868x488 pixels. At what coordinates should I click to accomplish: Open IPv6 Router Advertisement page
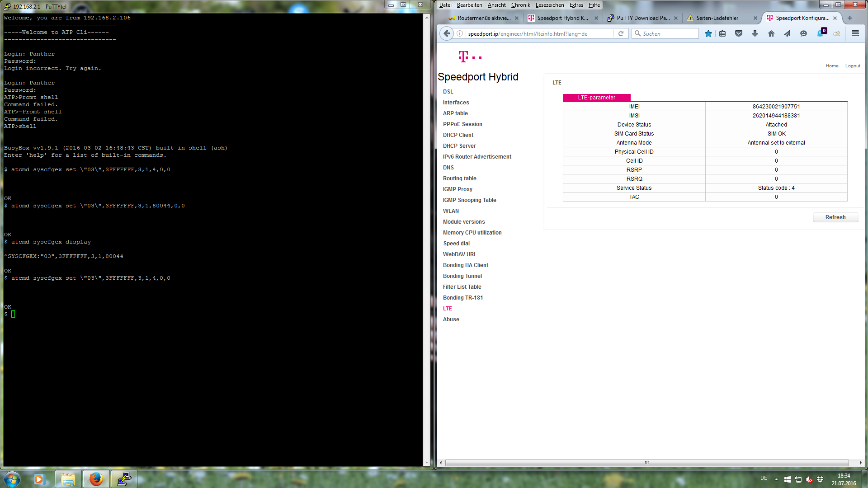point(477,157)
